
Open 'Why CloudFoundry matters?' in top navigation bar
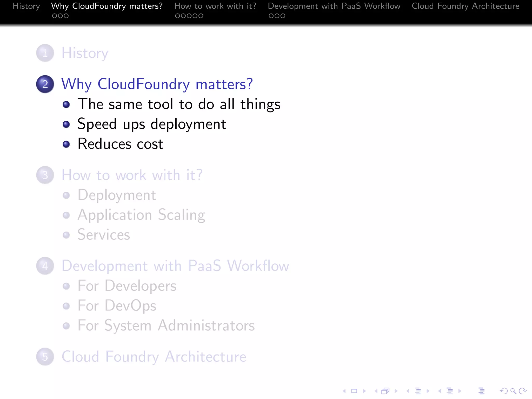(x=107, y=6)
